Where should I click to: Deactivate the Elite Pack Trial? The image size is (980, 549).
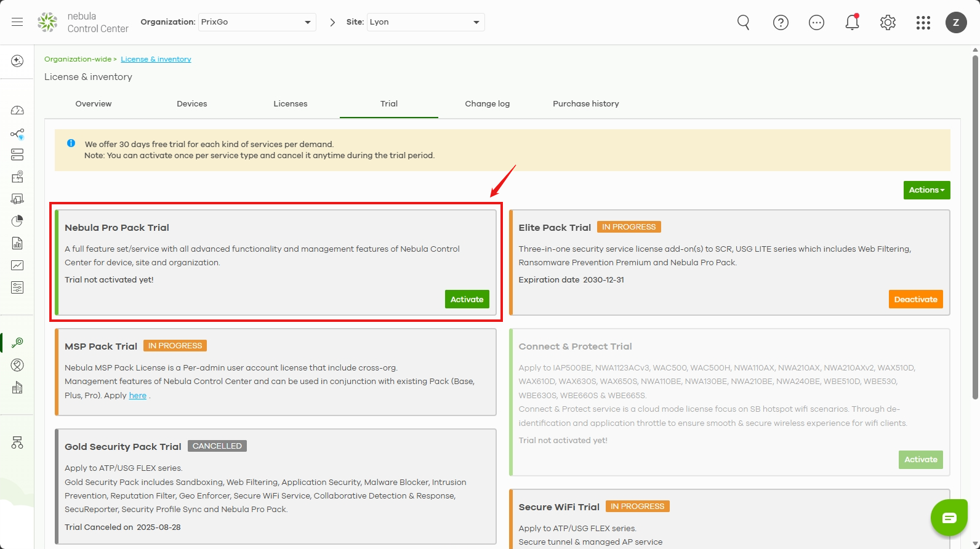pos(916,299)
